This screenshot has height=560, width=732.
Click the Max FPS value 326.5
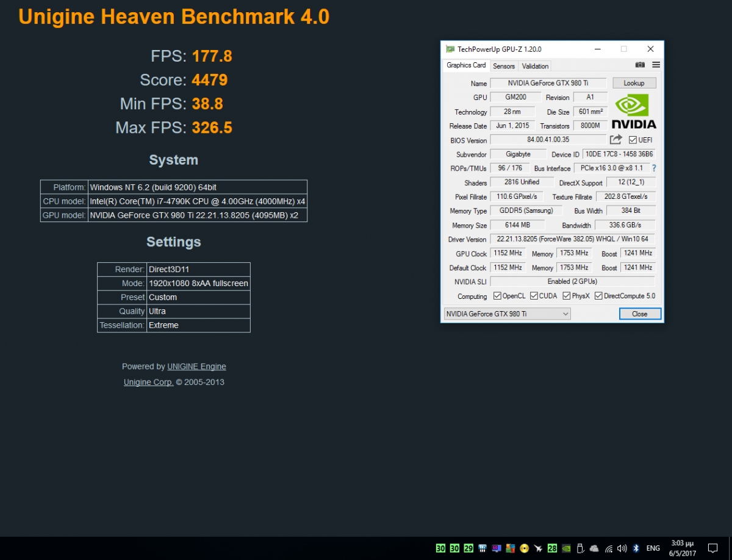[212, 127]
